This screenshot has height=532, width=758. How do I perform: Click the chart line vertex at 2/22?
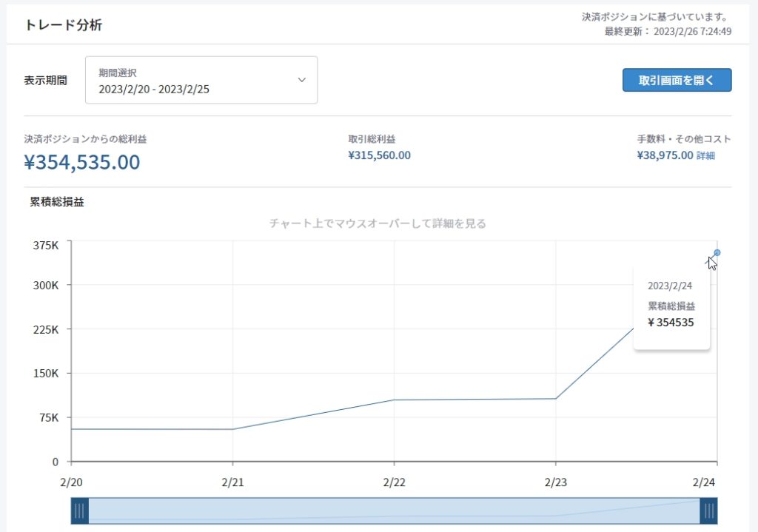394,400
